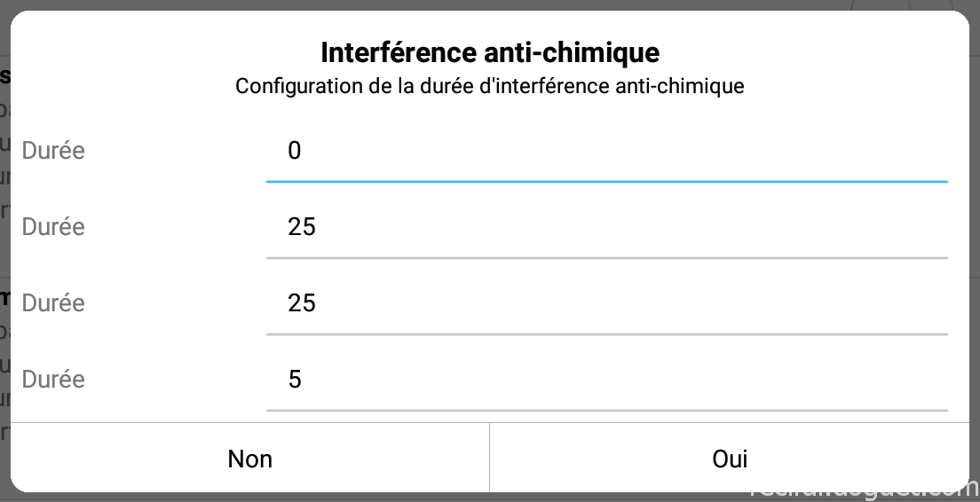This screenshot has height=502, width=980.
Task: Click the Configuration de la durée subtitle text
Action: tap(490, 85)
